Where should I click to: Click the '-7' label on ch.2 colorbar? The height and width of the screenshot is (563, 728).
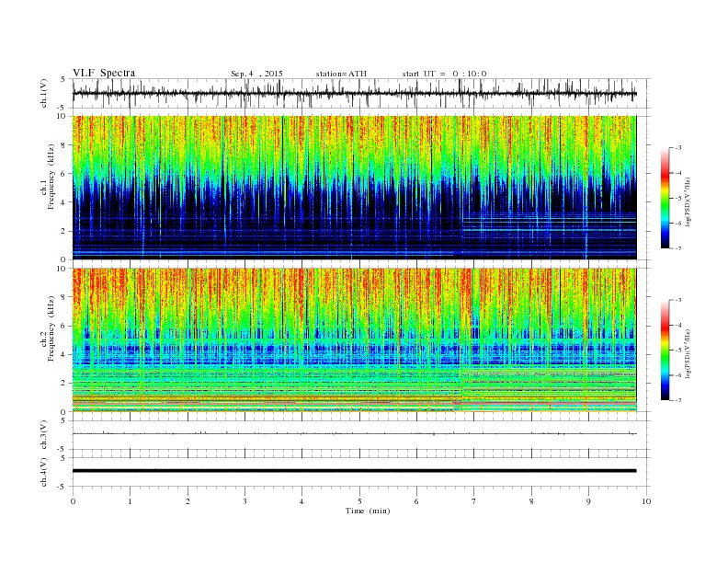677,400
